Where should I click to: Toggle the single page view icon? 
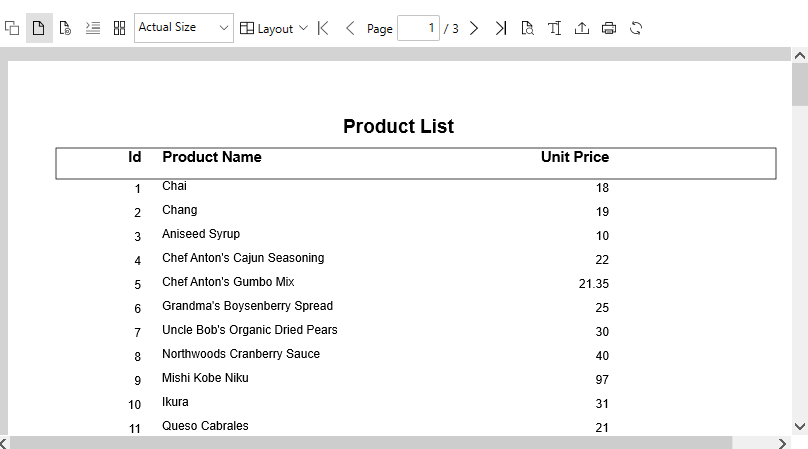pos(39,28)
